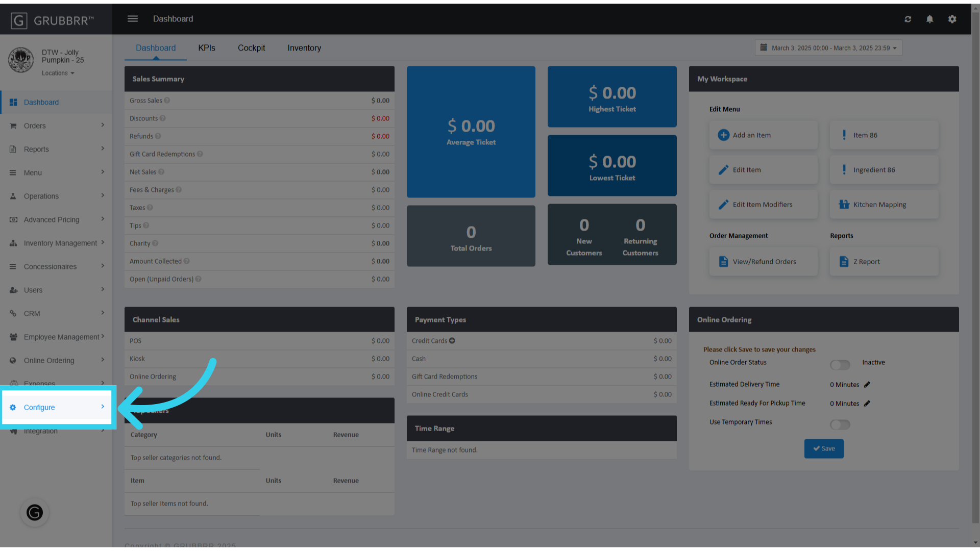Click the refresh icon in top bar
980x551 pixels.
click(908, 19)
